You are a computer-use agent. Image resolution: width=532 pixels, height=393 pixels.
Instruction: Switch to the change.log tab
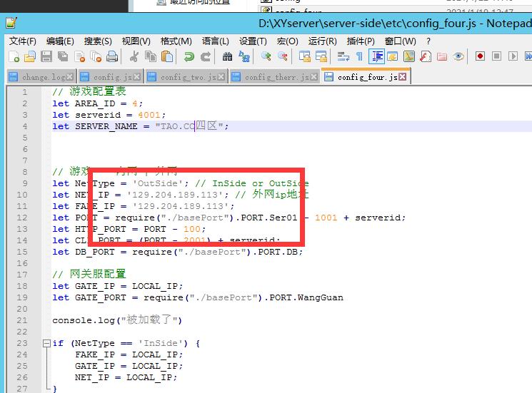[x=44, y=77]
